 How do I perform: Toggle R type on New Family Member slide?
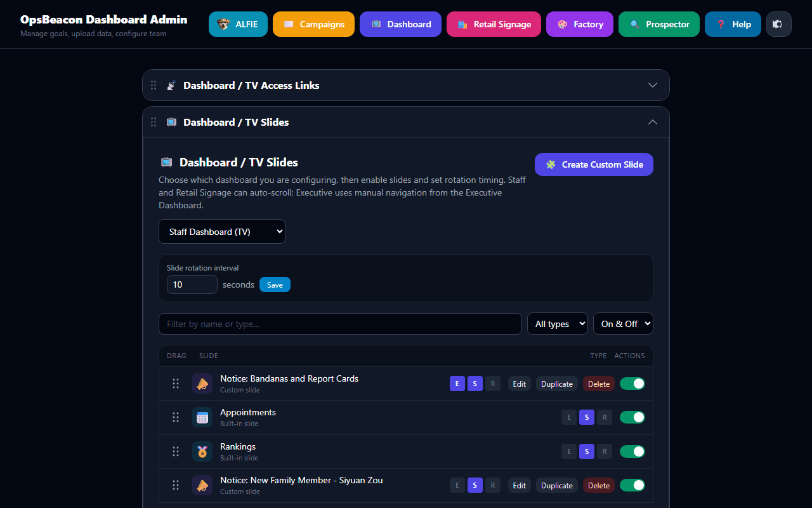point(493,485)
